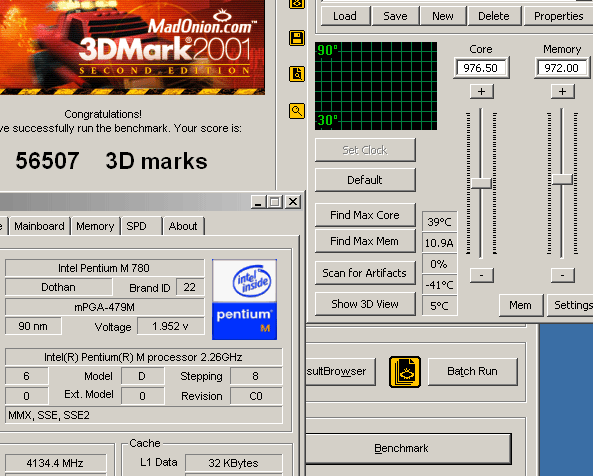Click the New profile button
Image resolution: width=593 pixels, height=476 pixels.
point(443,16)
